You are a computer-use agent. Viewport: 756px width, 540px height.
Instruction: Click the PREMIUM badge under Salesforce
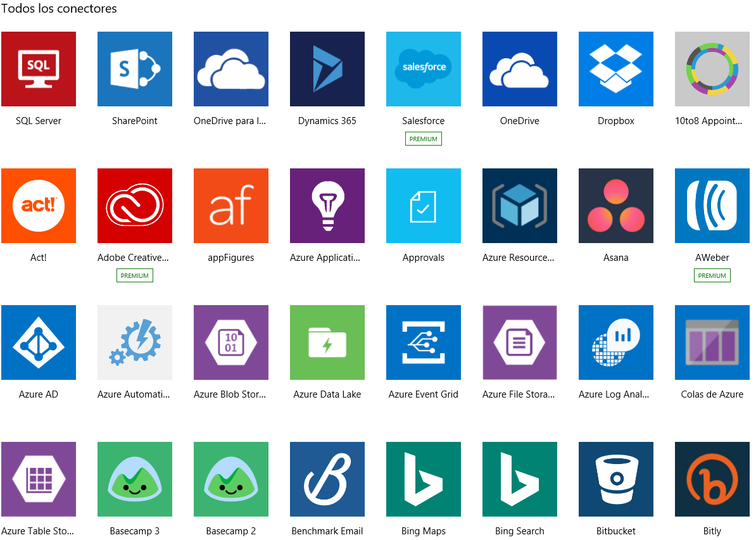click(x=424, y=139)
